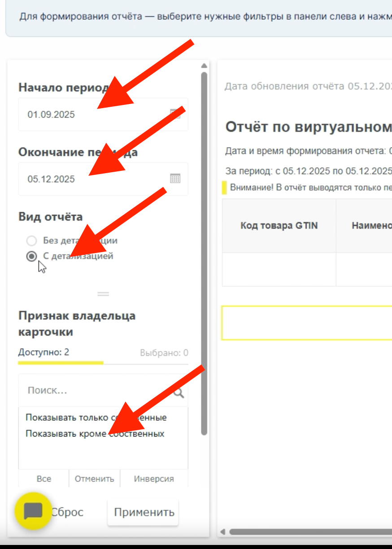The width and height of the screenshot is (392, 549).
Task: Open the yellow chat bubble widget
Action: click(x=33, y=511)
